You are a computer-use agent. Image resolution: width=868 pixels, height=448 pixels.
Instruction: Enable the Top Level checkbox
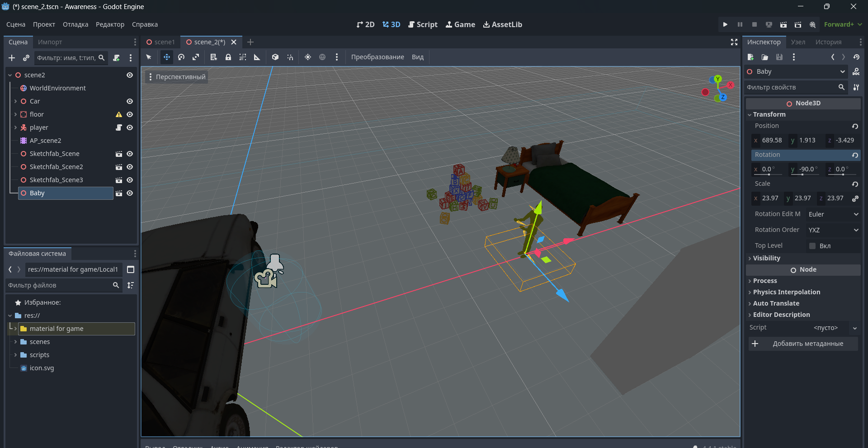pos(812,246)
